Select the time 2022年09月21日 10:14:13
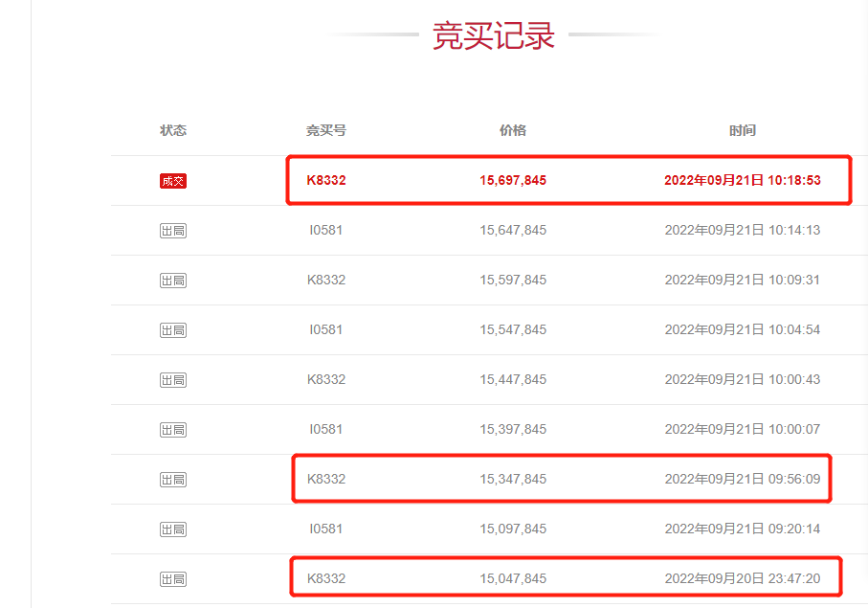This screenshot has height=608, width=868. 743,231
